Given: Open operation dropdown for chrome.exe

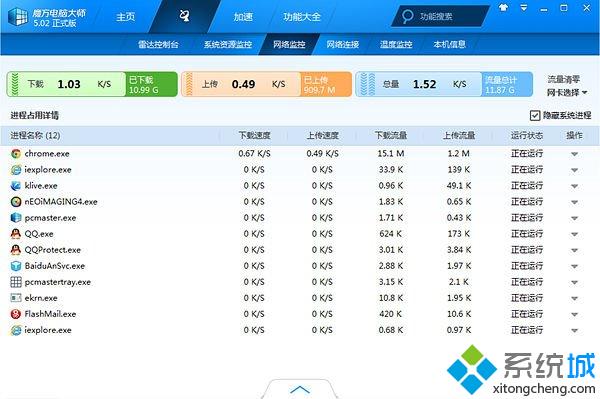Looking at the screenshot, I should pos(574,154).
